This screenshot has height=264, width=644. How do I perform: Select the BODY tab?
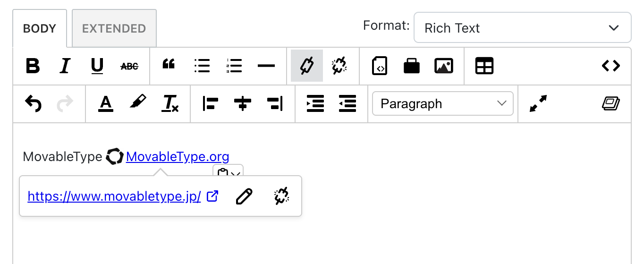pos(40,28)
